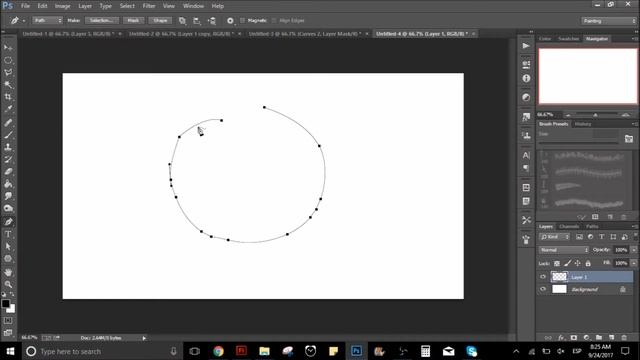
Task: Switch to the Paths tab
Action: 592,227
